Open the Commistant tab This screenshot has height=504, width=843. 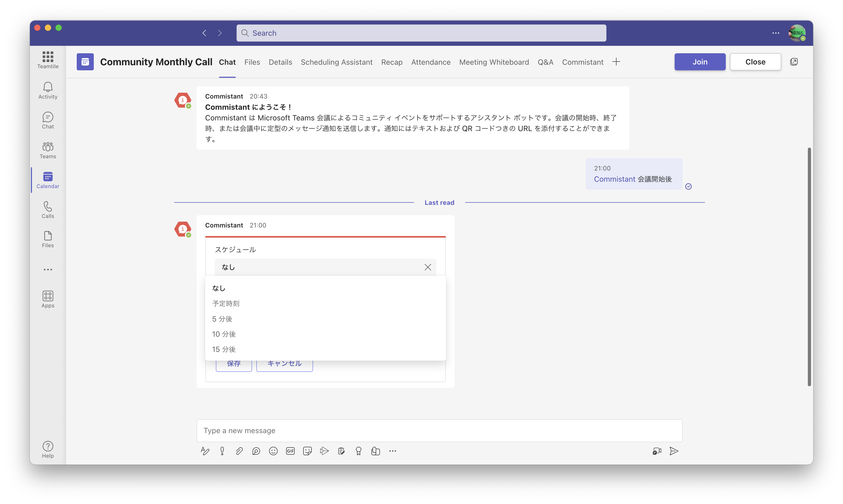pos(582,62)
